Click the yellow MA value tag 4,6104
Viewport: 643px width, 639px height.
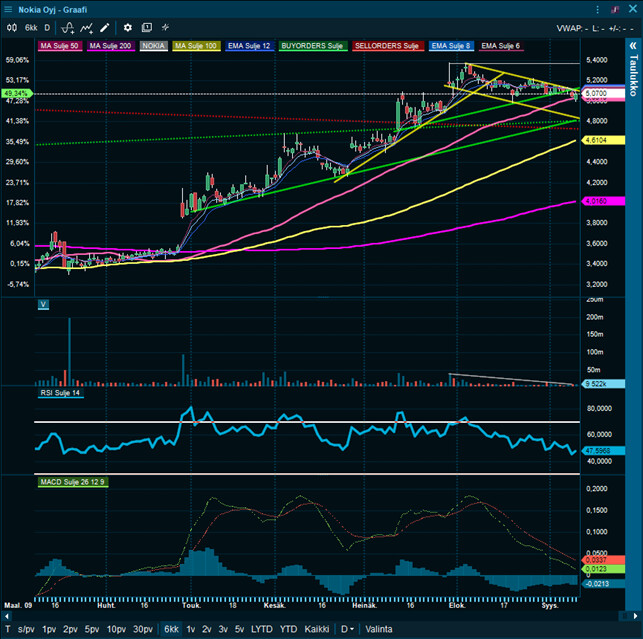tap(603, 140)
